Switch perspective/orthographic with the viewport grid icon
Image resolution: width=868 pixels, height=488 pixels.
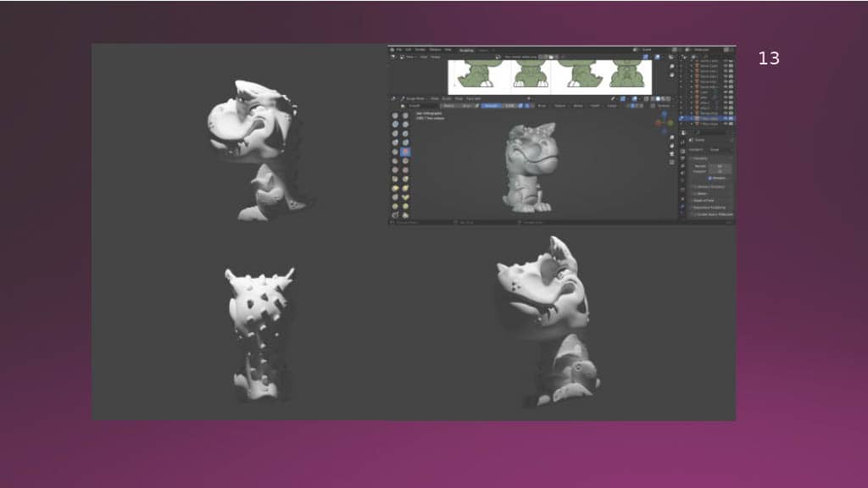point(672,163)
